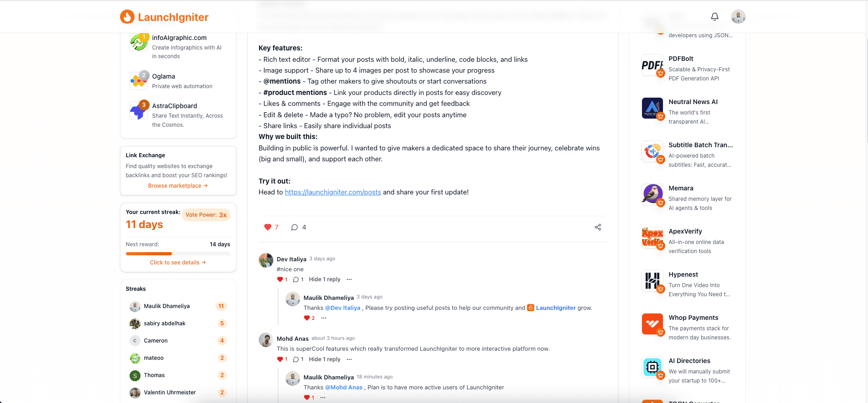868x403 pixels.
Task: Click the AstraClipboard icon in Trending
Action: tap(139, 111)
